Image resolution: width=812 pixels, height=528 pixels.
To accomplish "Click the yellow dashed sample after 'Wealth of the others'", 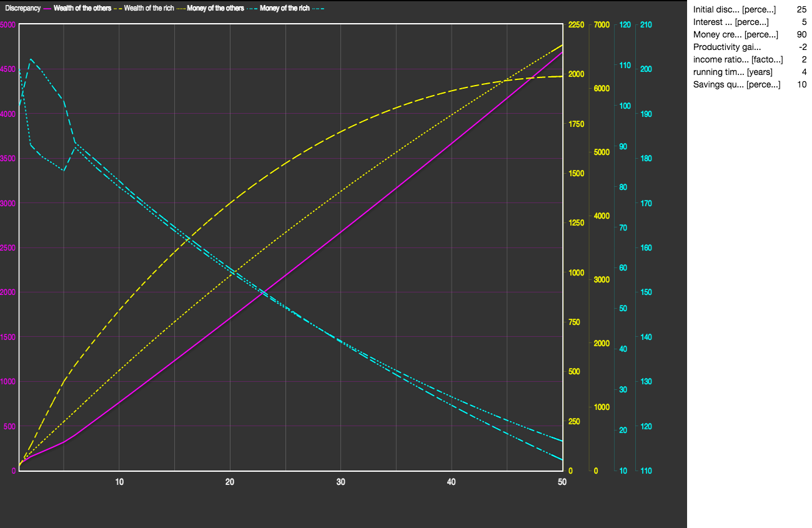I will 117,8.
